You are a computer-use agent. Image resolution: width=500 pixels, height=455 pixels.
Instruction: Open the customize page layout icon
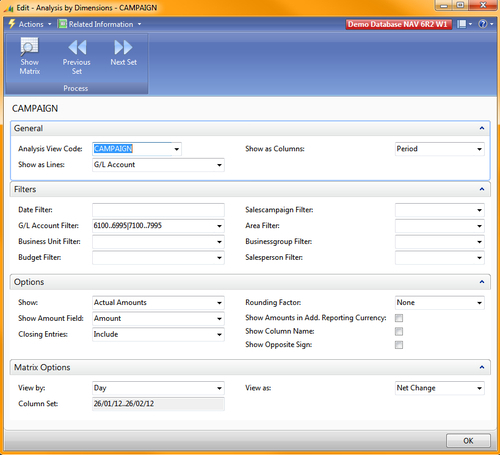pos(465,24)
